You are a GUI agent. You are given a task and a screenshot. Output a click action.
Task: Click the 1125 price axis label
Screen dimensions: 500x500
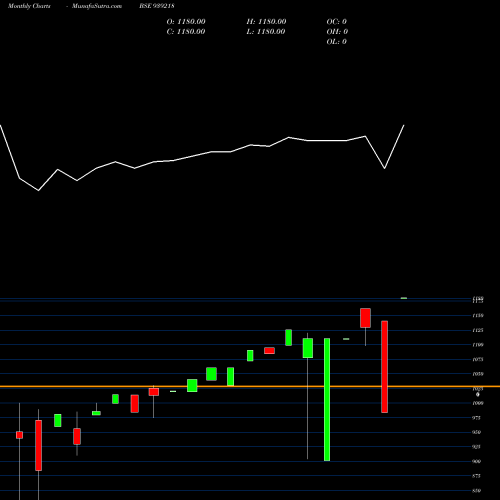tap(478, 330)
